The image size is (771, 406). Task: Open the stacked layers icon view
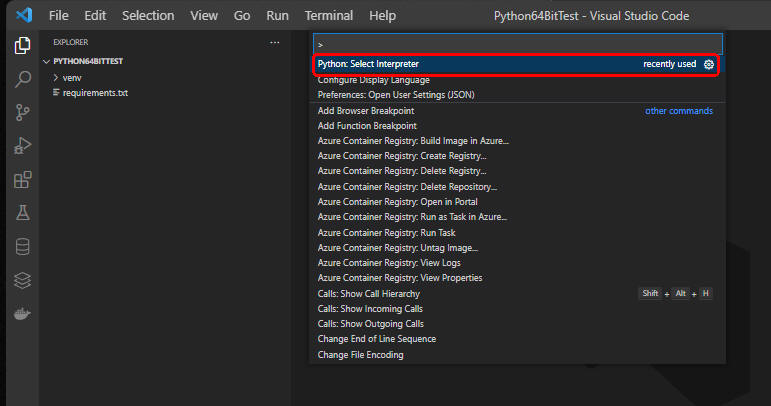[x=23, y=280]
